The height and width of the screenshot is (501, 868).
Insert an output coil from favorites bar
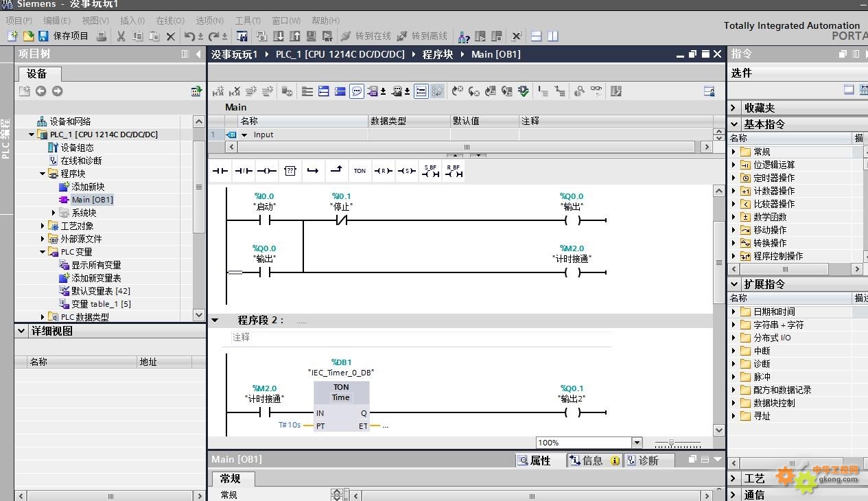pos(267,171)
